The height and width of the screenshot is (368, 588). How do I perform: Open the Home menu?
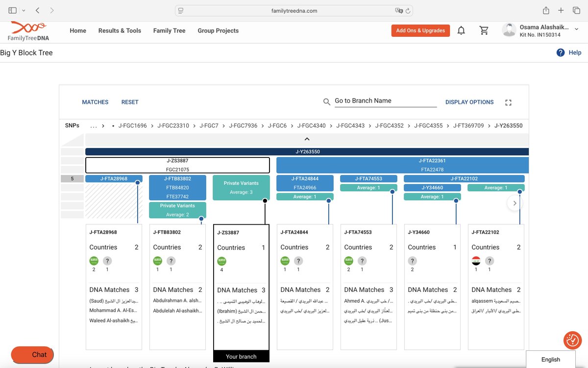(x=78, y=30)
